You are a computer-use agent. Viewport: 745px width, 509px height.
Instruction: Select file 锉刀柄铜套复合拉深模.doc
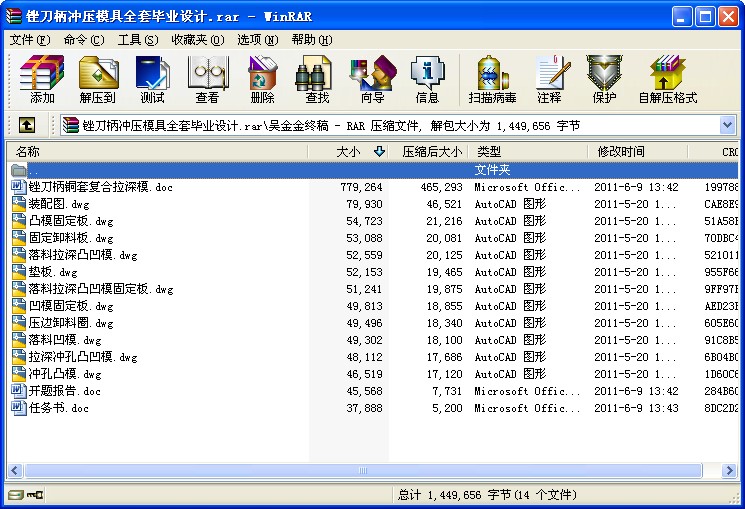(100, 187)
